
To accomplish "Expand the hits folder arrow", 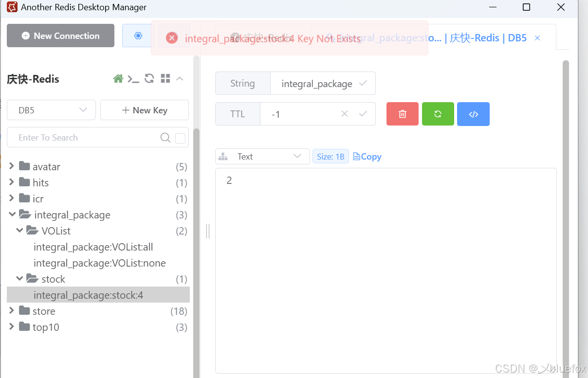I will click(x=12, y=182).
